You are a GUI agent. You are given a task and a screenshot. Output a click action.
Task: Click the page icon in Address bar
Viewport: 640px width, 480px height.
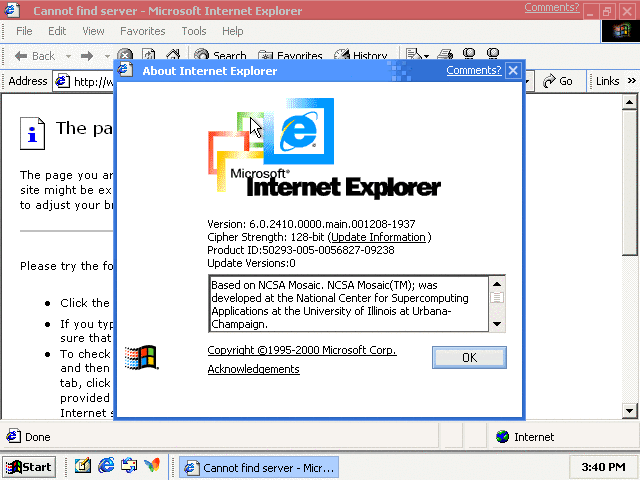coord(62,81)
